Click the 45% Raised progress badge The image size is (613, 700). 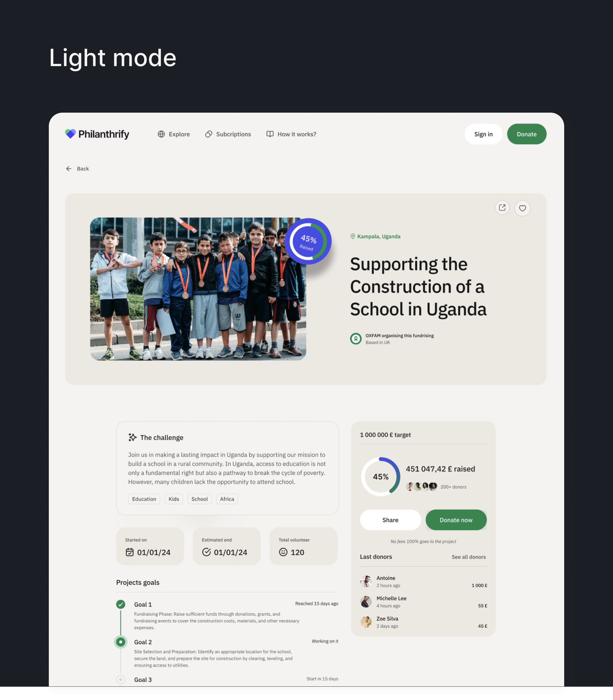[x=308, y=241]
